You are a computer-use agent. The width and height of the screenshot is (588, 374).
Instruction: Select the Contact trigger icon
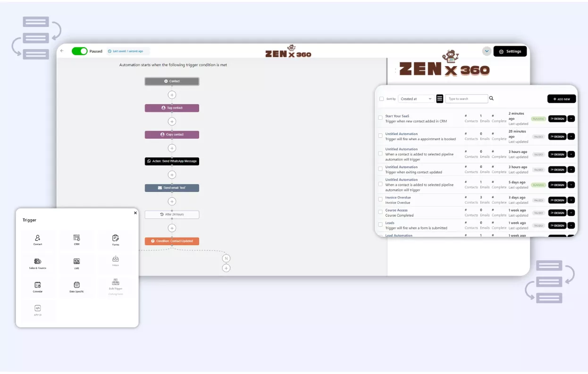tap(38, 238)
